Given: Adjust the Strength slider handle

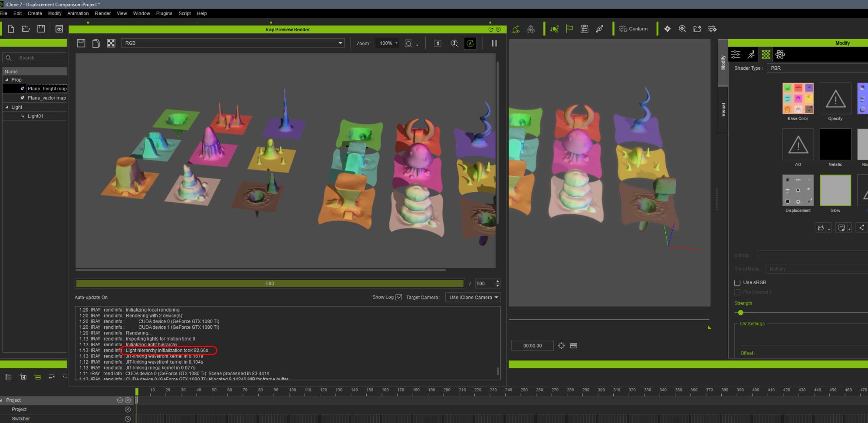Looking at the screenshot, I should 740,313.
